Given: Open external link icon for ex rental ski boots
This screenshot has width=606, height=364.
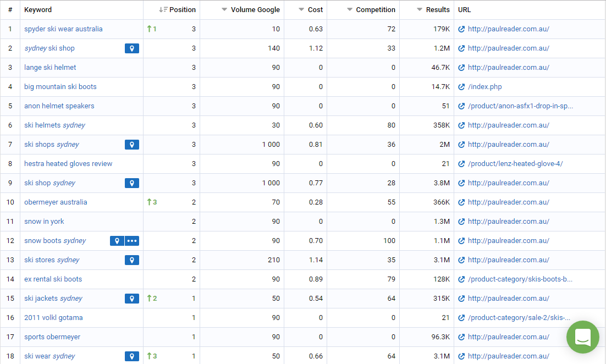Looking at the screenshot, I should tap(461, 279).
